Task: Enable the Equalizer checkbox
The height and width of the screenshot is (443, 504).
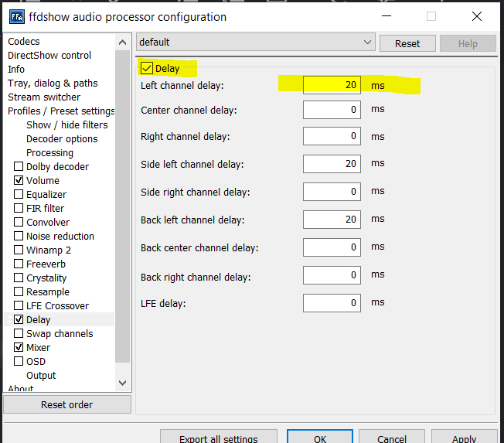Action: (x=19, y=194)
